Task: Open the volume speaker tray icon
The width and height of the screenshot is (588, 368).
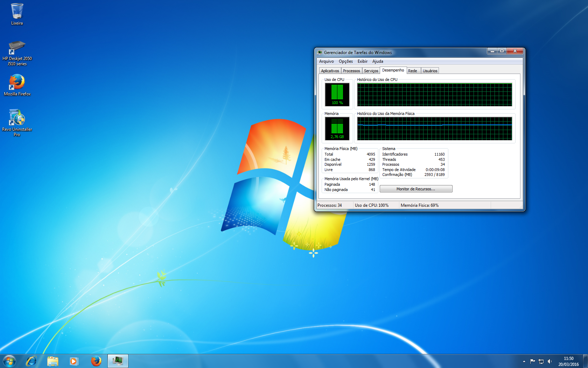Action: 549,361
